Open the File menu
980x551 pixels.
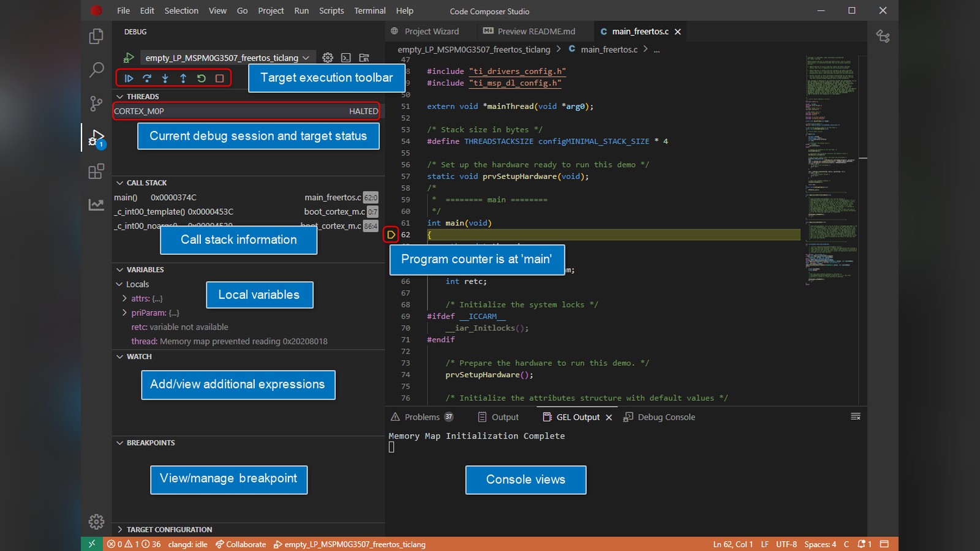(123, 11)
